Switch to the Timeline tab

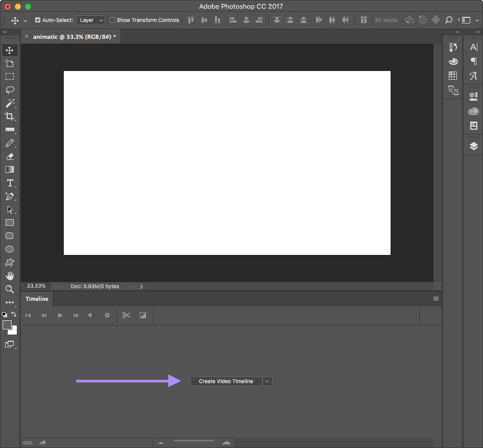point(36,299)
